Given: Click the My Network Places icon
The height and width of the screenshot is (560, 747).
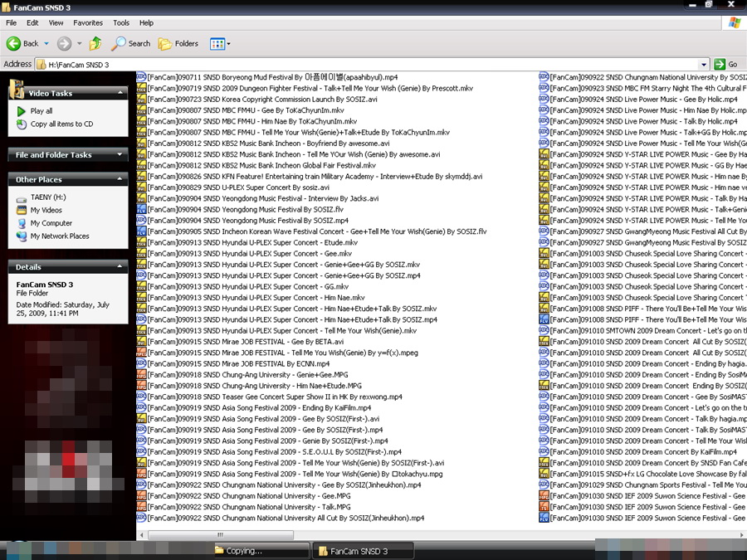Looking at the screenshot, I should [x=22, y=236].
